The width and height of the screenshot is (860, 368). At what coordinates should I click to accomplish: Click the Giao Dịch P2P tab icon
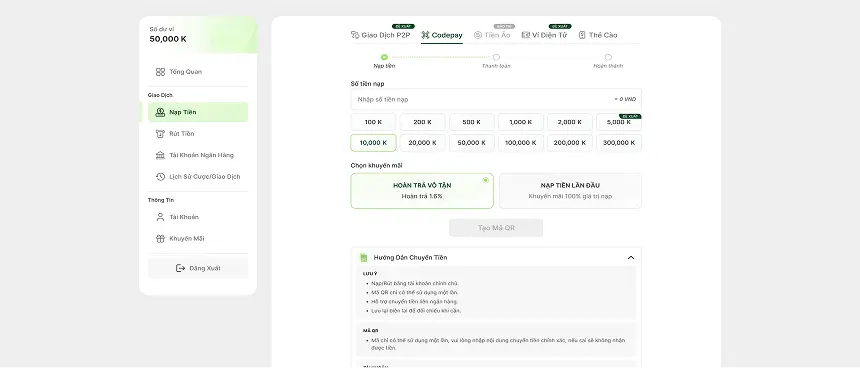click(355, 35)
